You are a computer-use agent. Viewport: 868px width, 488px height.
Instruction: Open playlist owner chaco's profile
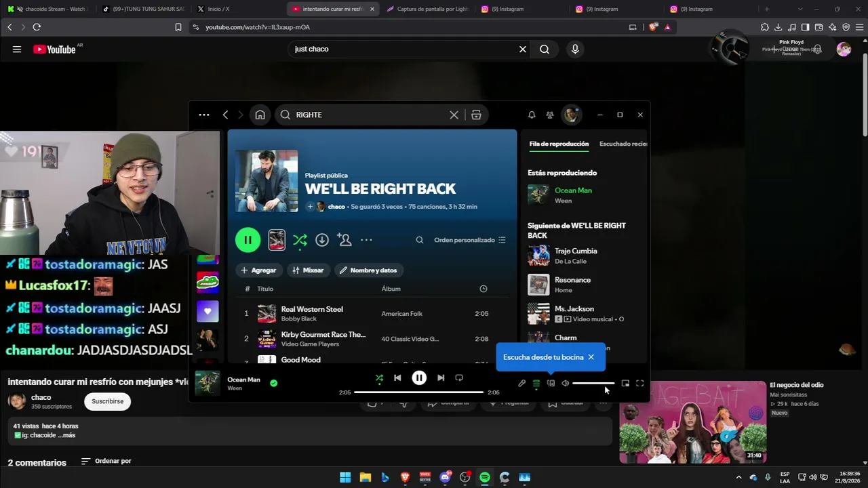pos(336,207)
